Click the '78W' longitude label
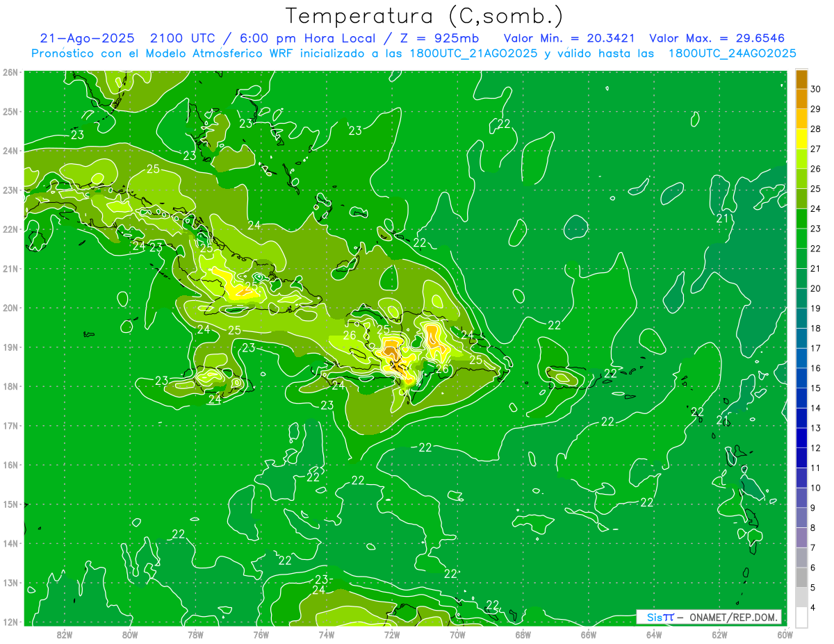The image size is (834, 644). [195, 634]
